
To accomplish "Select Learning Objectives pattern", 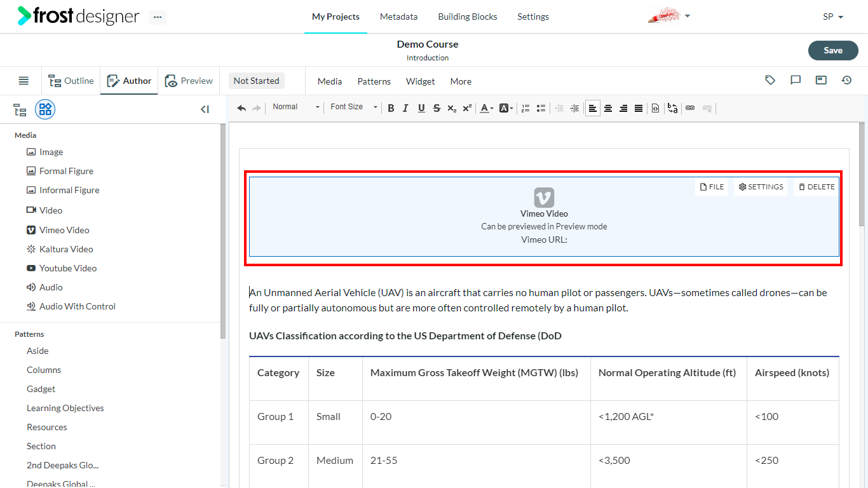I will [x=65, y=408].
